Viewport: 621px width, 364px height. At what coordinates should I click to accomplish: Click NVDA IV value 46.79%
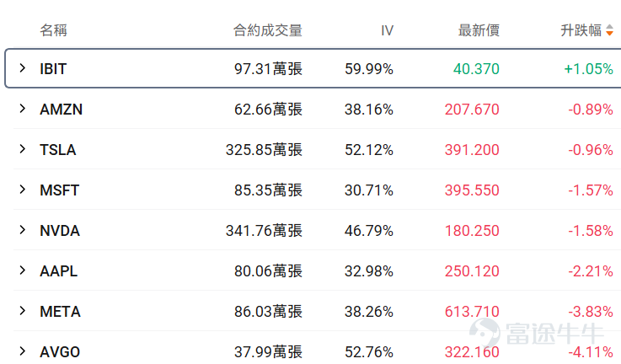pos(369,231)
